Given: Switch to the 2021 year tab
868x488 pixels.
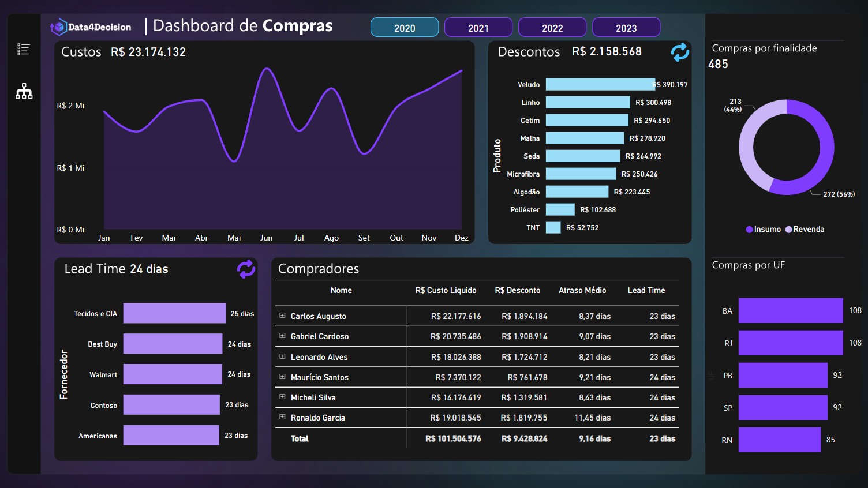Looking at the screenshot, I should coord(478,28).
